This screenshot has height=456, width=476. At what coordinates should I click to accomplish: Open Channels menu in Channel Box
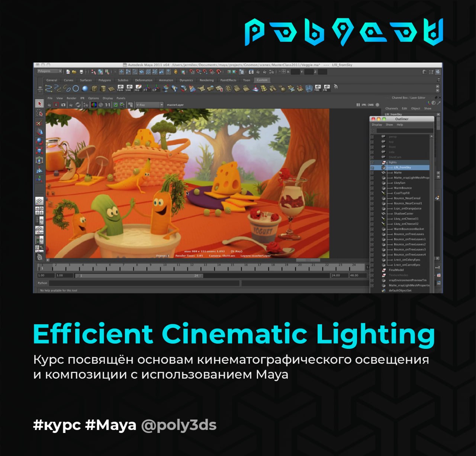pyautogui.click(x=392, y=108)
